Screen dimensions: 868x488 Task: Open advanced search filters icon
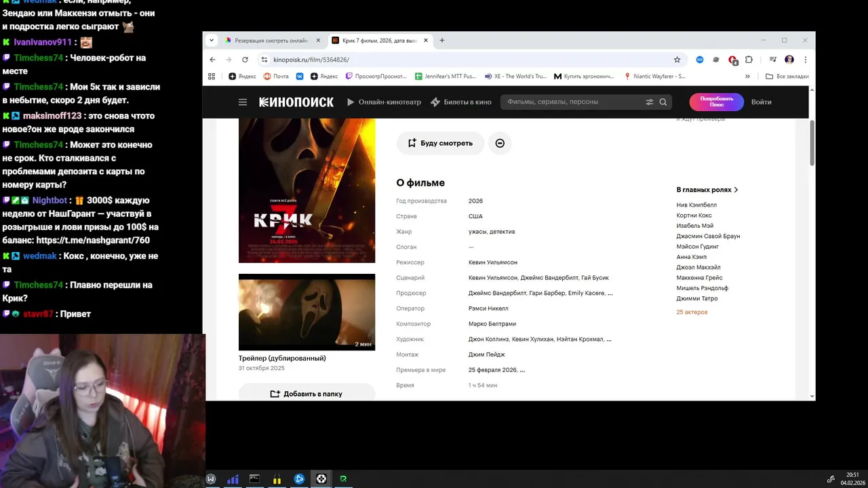tap(650, 102)
